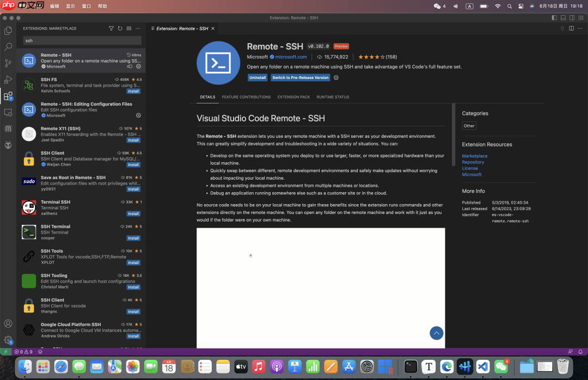588x380 pixels.
Task: Open the More Actions menu in the Extensions panel
Action: pyautogui.click(x=138, y=28)
